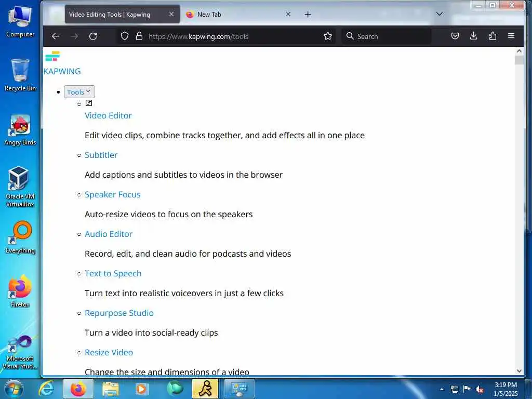Image resolution: width=532 pixels, height=399 pixels.
Task: Open the Repurpose Studio link
Action: 119,313
